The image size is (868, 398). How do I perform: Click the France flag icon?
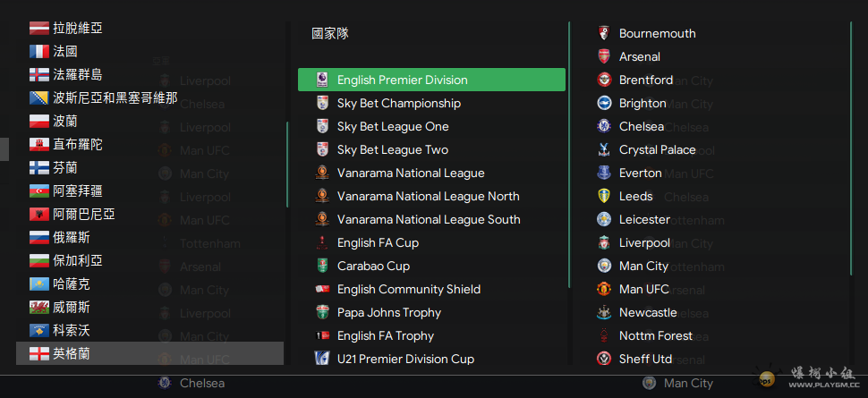pyautogui.click(x=39, y=52)
